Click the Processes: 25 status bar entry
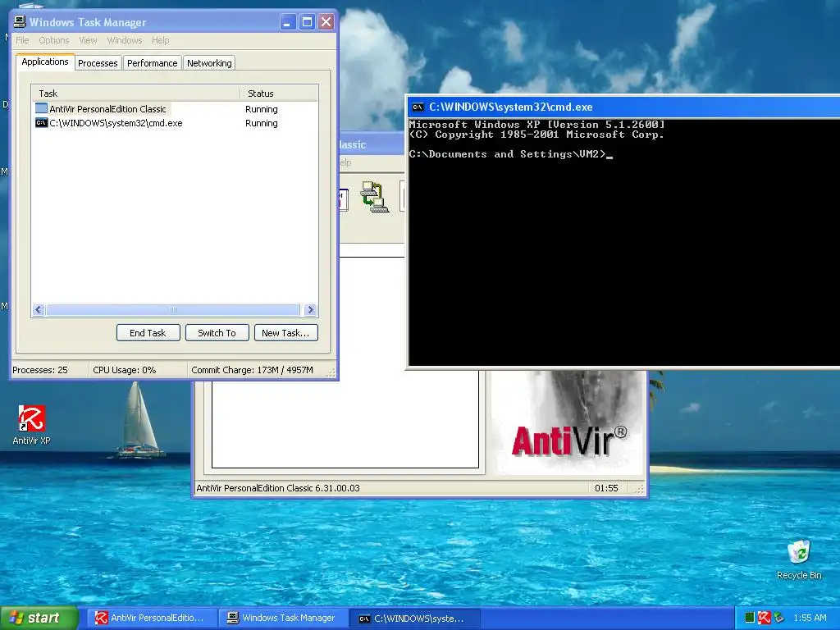This screenshot has width=840, height=630. point(40,370)
